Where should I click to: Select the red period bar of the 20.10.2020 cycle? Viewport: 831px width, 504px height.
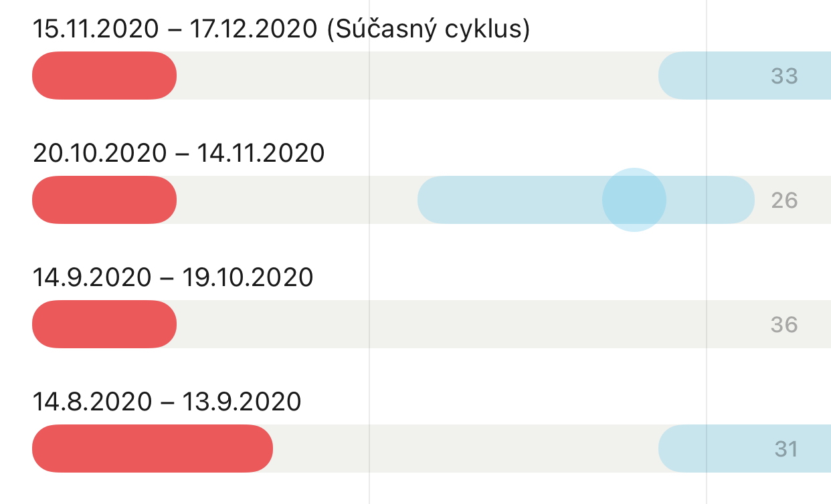(104, 200)
